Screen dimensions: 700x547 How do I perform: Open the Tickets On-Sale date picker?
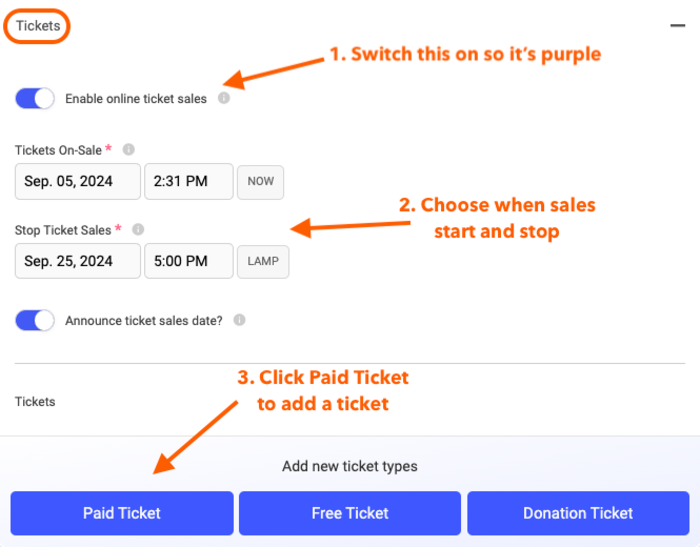pyautogui.click(x=78, y=181)
